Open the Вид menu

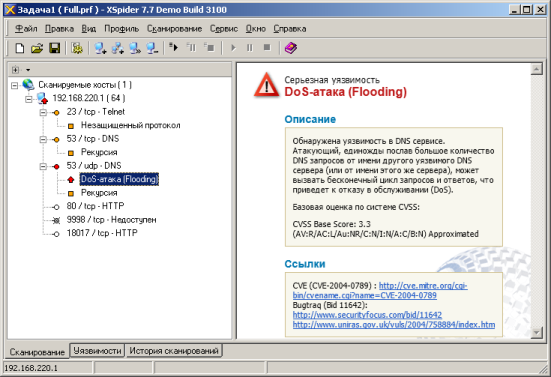(89, 29)
